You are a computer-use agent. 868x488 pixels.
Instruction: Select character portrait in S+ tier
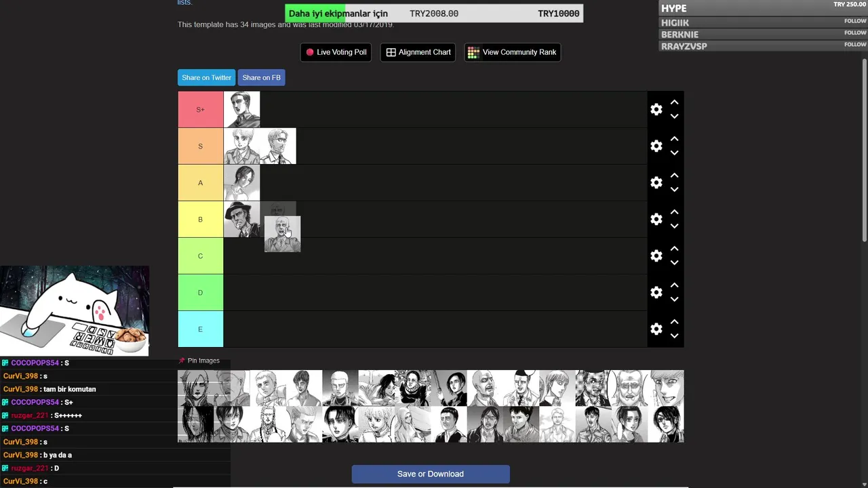point(241,109)
